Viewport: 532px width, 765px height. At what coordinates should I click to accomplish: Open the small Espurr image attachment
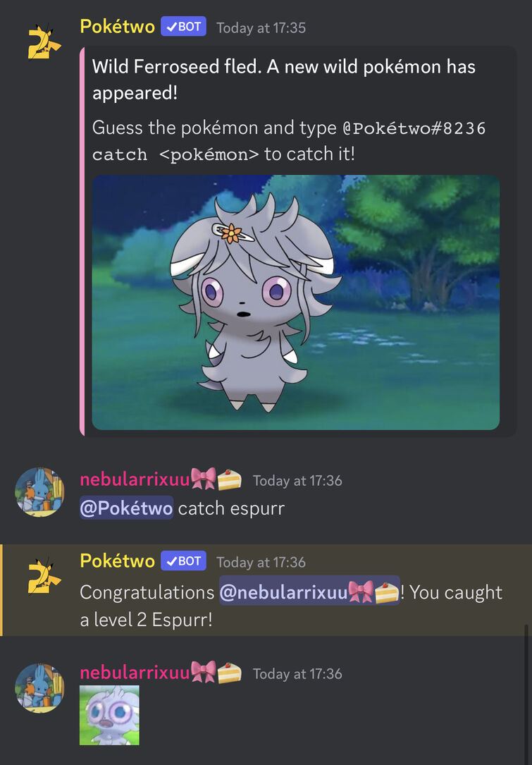(109, 715)
